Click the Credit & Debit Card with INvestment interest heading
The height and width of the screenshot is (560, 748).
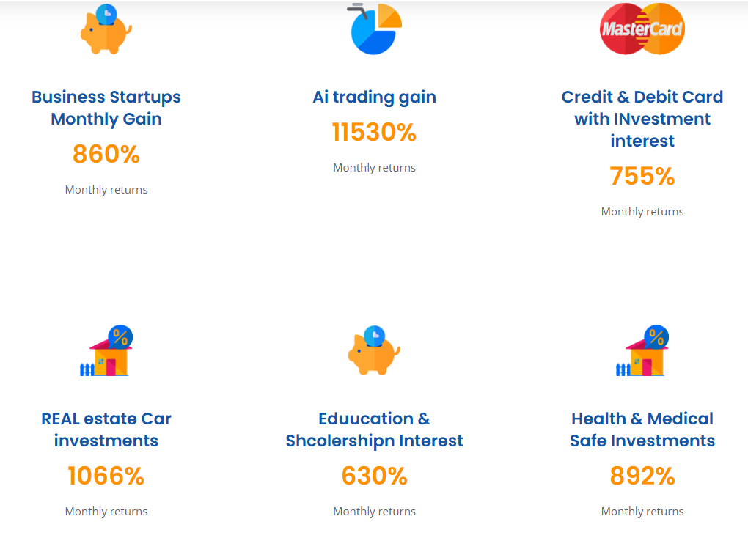click(x=642, y=119)
